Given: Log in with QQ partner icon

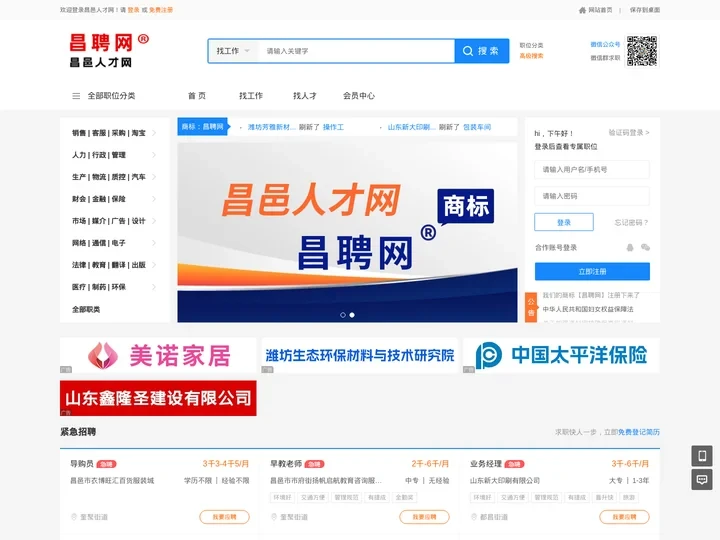Looking at the screenshot, I should (x=630, y=248).
